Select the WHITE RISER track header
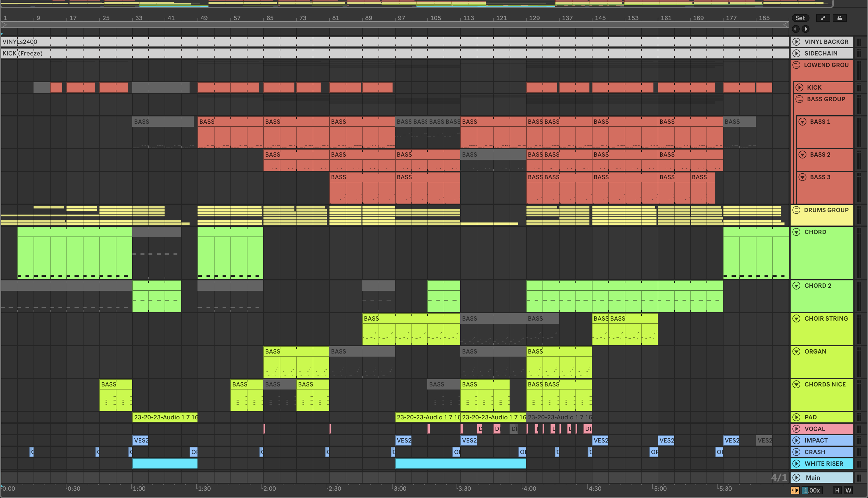The width and height of the screenshot is (868, 498). [824, 464]
